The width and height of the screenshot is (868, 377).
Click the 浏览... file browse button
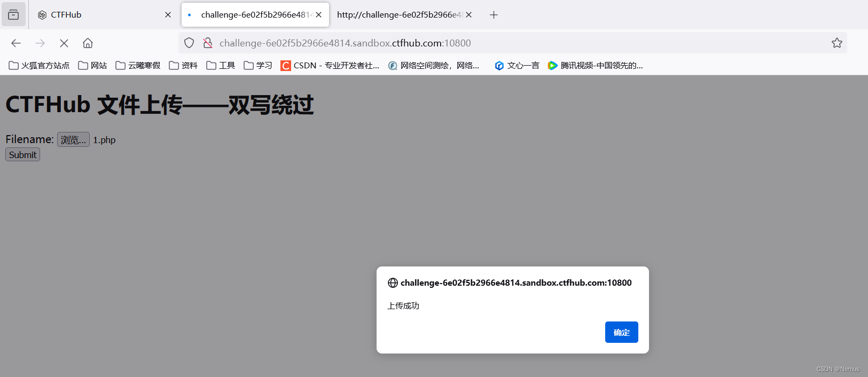click(x=73, y=140)
